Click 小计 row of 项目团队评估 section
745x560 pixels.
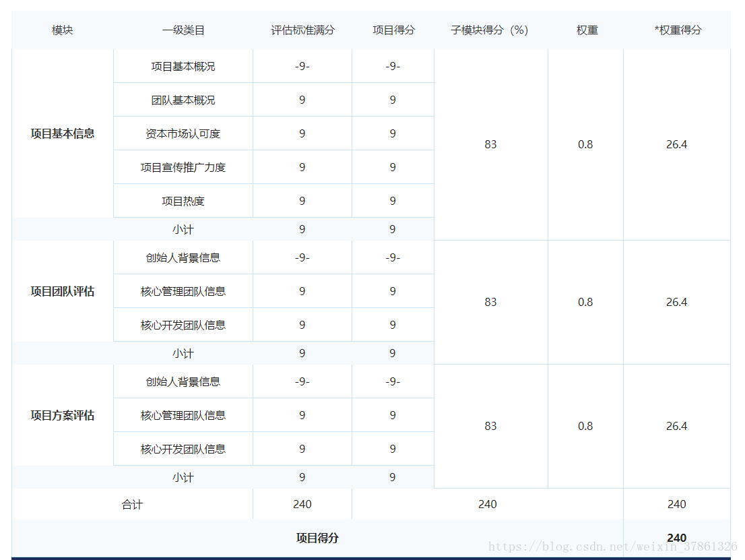pyautogui.click(x=223, y=353)
